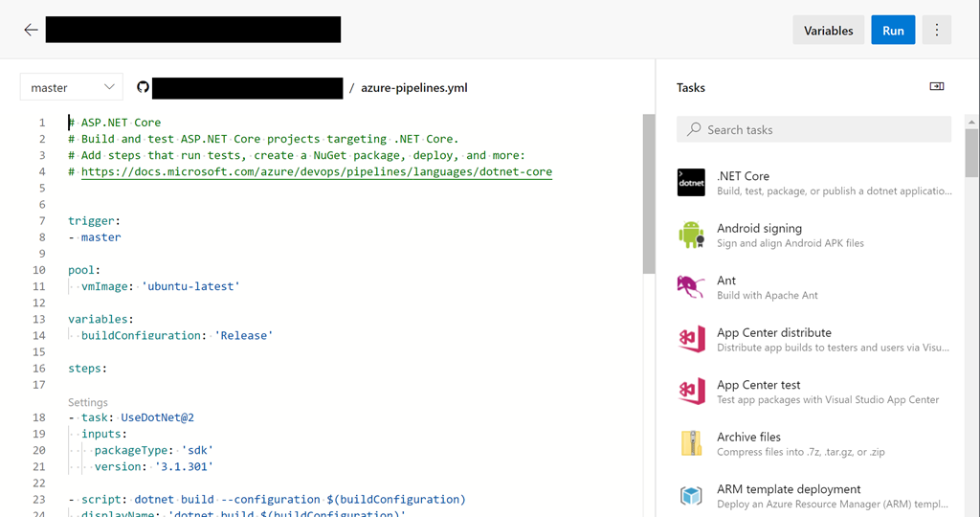Screen dimensions: 980x517
Task: Click the App Center test icon
Action: 691,392
